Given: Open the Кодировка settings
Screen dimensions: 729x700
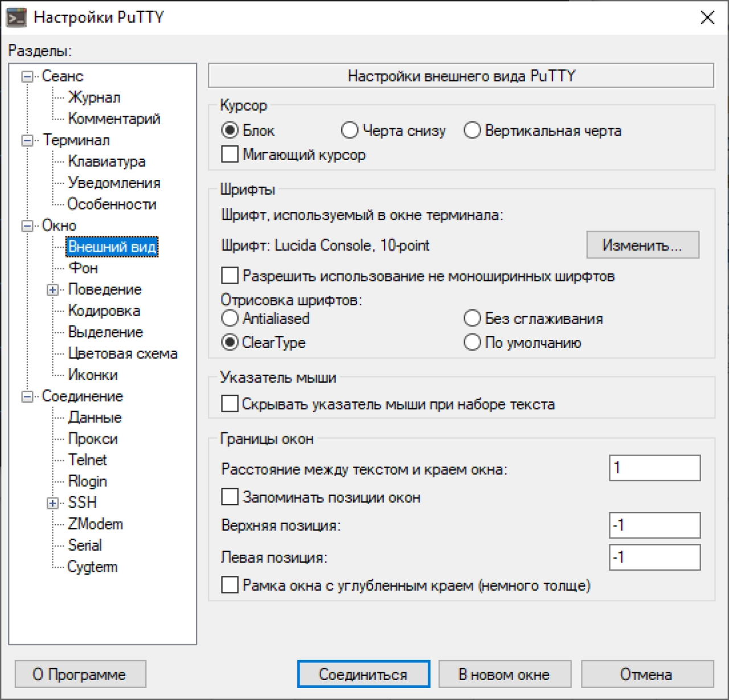Looking at the screenshot, I should pyautogui.click(x=104, y=310).
